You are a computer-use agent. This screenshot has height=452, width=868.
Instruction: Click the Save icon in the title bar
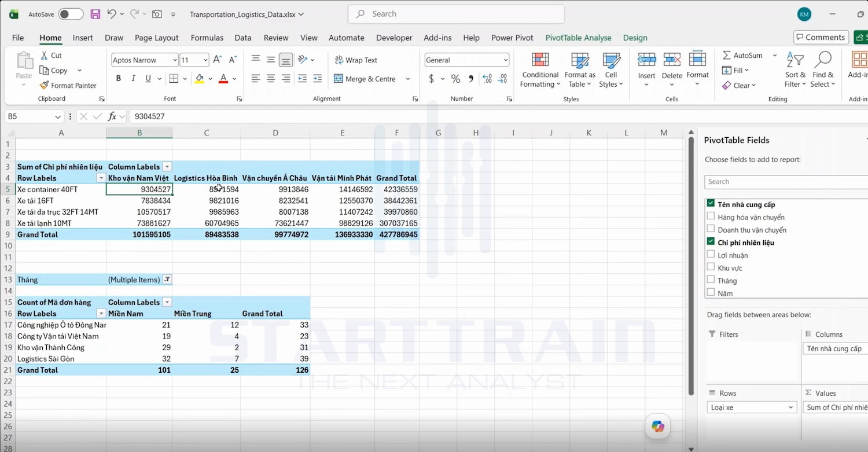[95, 14]
